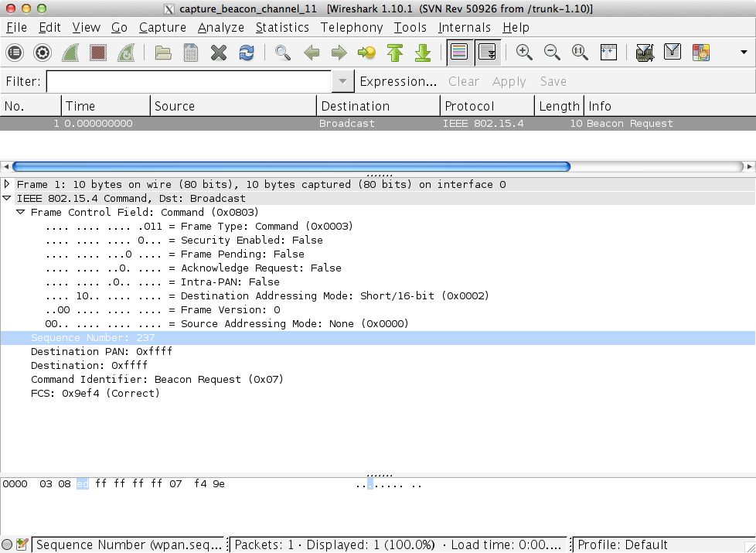Open the capture interfaces list icon

pos(15,52)
